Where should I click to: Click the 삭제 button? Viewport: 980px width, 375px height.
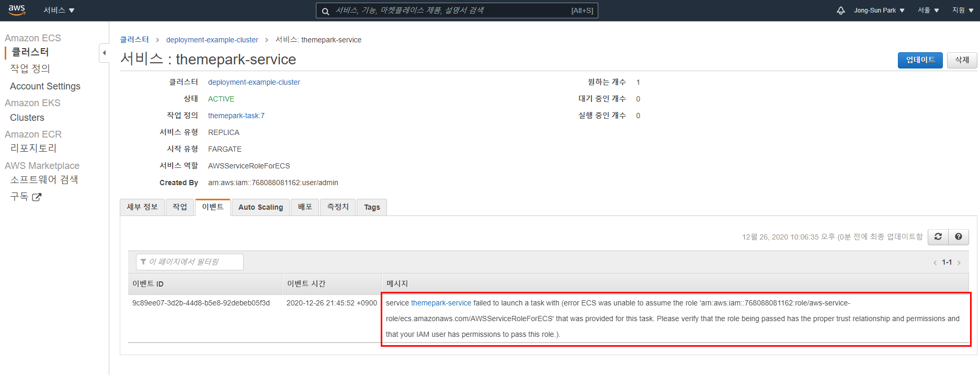[962, 60]
